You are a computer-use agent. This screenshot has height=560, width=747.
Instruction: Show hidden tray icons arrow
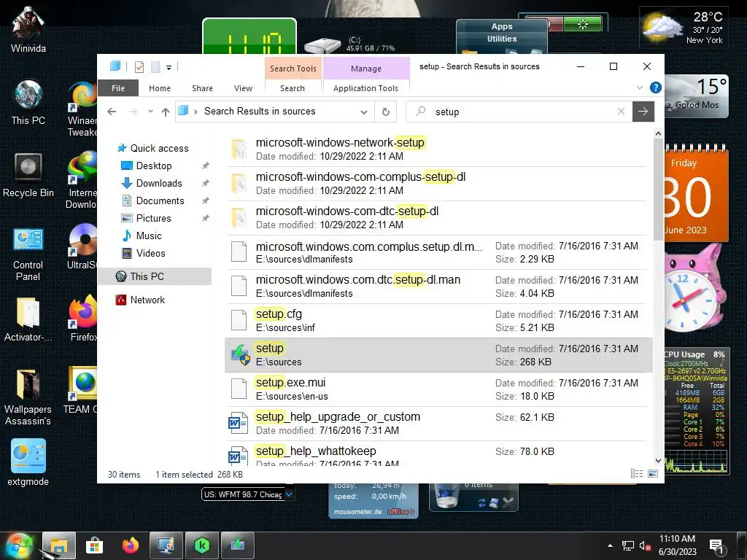[x=610, y=545]
